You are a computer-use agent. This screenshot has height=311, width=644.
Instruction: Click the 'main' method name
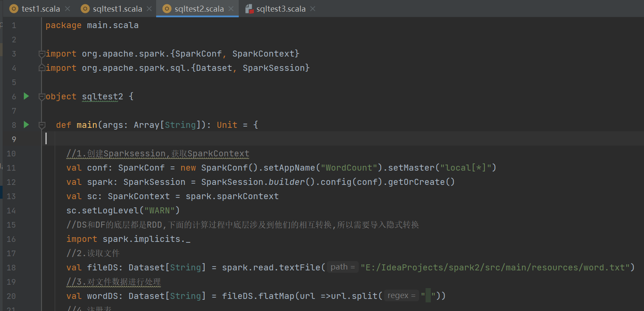(x=87, y=125)
